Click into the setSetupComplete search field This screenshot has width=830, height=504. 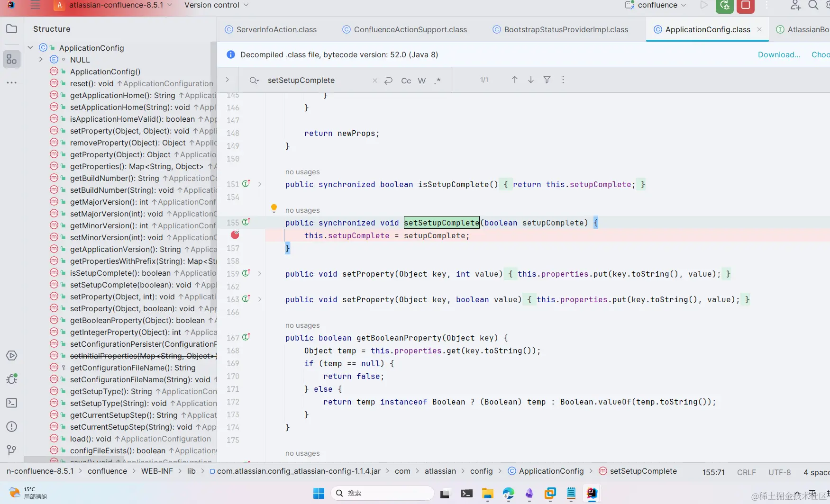(x=317, y=81)
